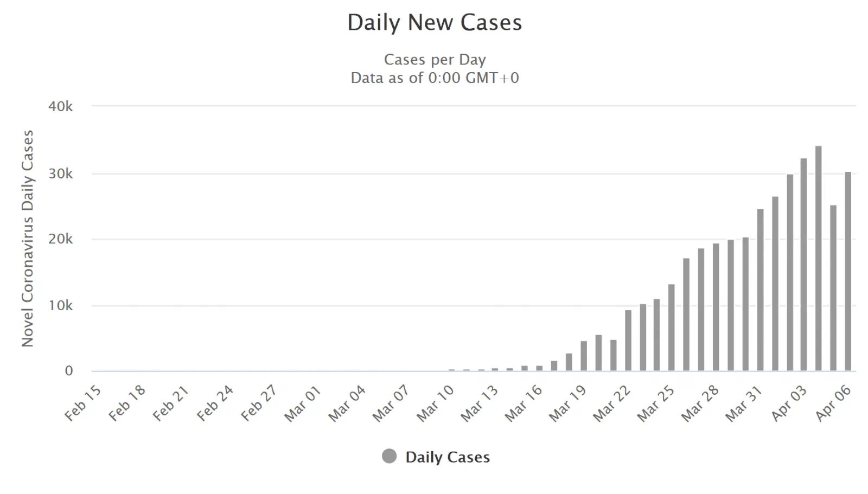
Task: Click the bar above the Mar 25 label
Action: click(x=671, y=328)
